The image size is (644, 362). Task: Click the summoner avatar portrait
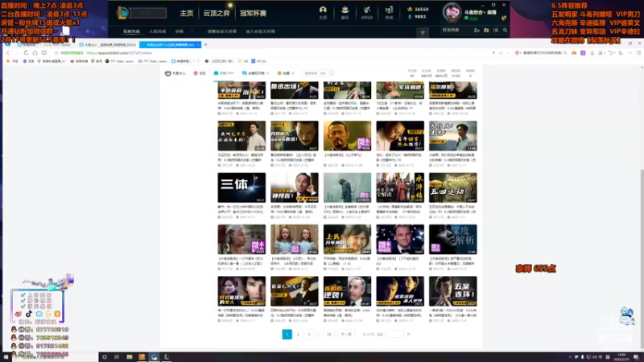[452, 12]
